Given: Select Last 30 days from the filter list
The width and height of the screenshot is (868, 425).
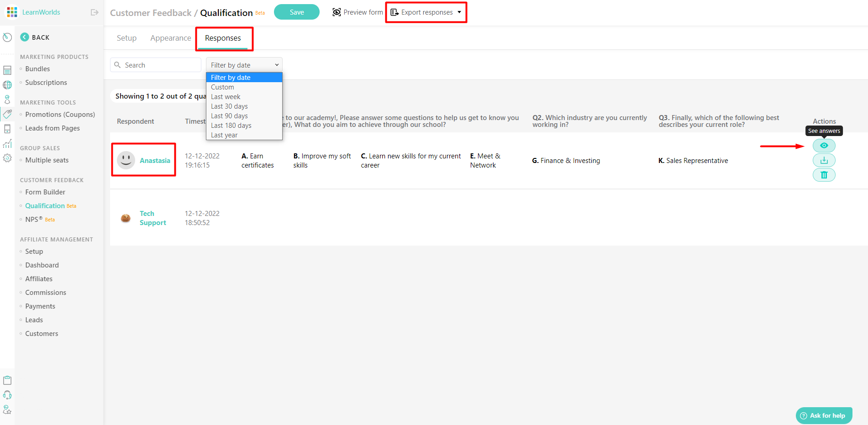Looking at the screenshot, I should (229, 106).
